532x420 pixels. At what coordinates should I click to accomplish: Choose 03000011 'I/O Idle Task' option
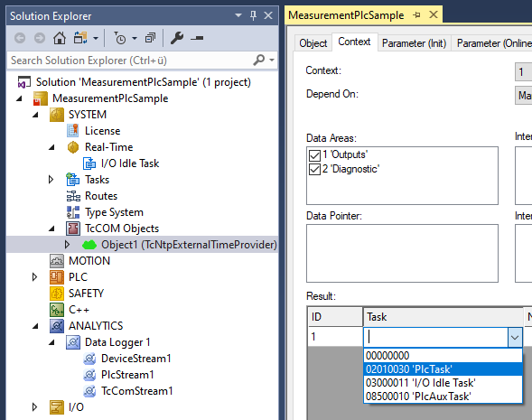[443, 383]
